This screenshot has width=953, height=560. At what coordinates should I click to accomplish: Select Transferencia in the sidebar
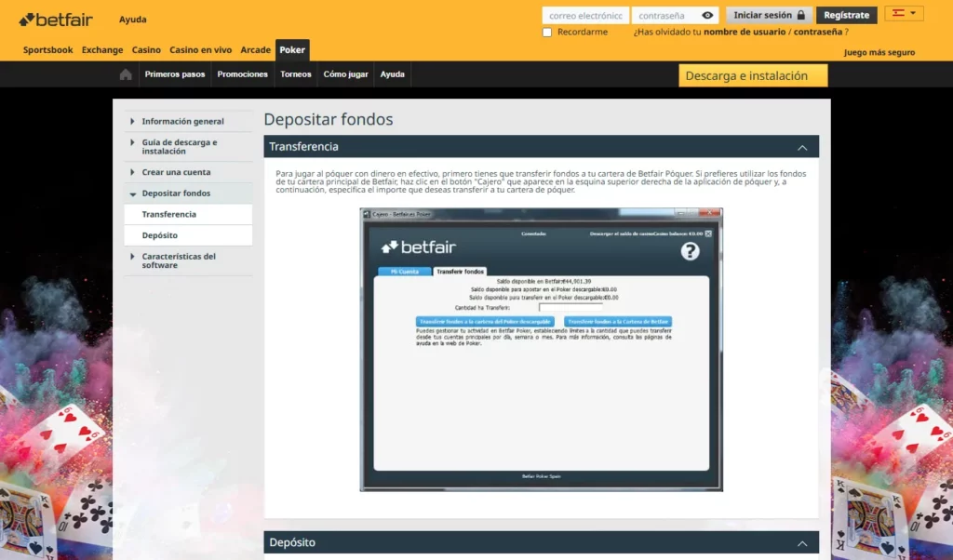click(x=188, y=214)
